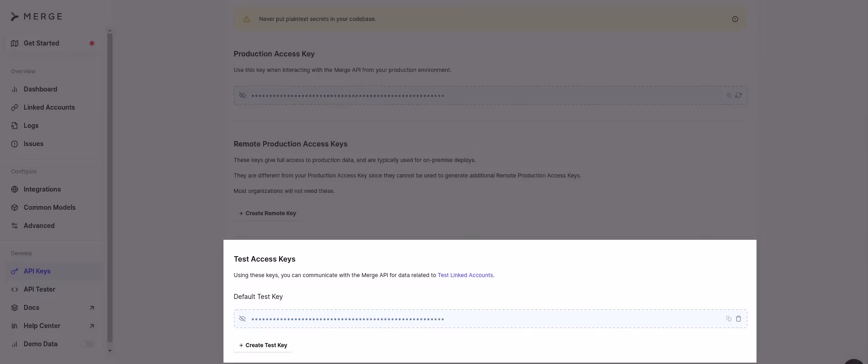Screen dimensions: 868x364
Task: Click Help Center external arrow icon
Action: tap(92, 326)
